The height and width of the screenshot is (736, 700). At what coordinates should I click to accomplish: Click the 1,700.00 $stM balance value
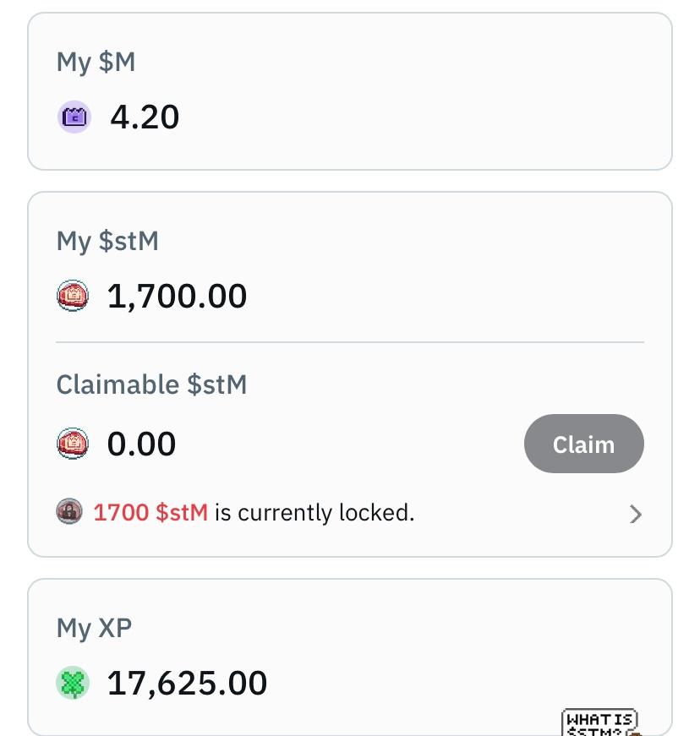(177, 297)
